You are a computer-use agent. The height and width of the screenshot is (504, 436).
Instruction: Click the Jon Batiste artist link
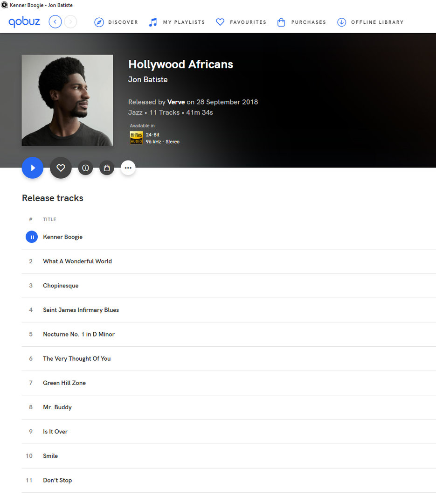[148, 79]
